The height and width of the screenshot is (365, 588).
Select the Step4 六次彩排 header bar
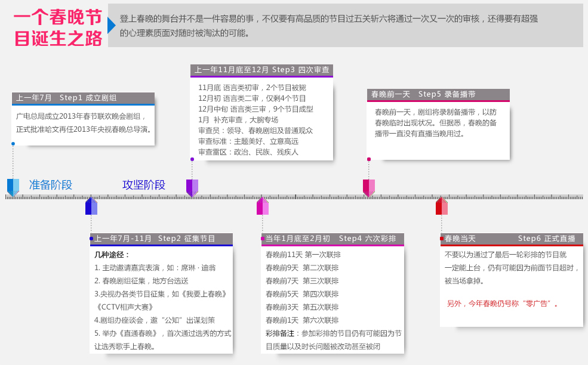pyautogui.click(x=333, y=239)
